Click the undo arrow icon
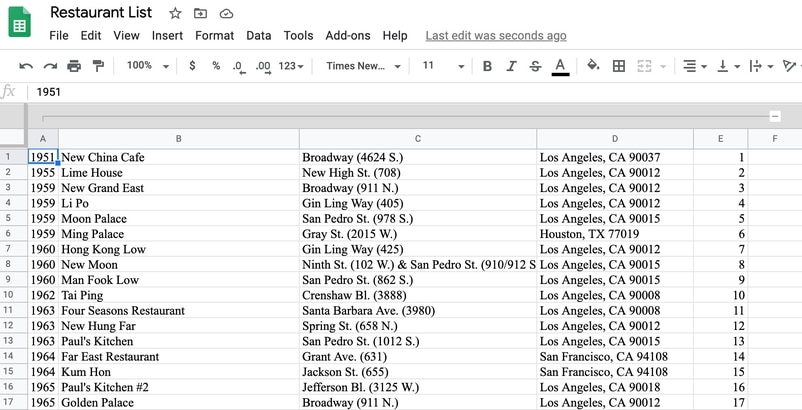This screenshot has height=410, width=802. [x=26, y=66]
